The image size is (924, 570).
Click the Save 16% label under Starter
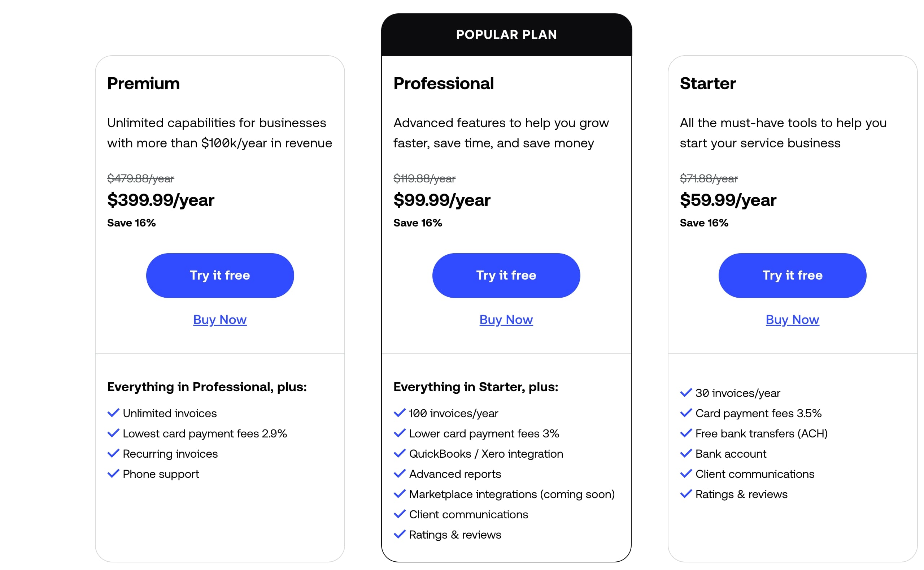(x=704, y=223)
